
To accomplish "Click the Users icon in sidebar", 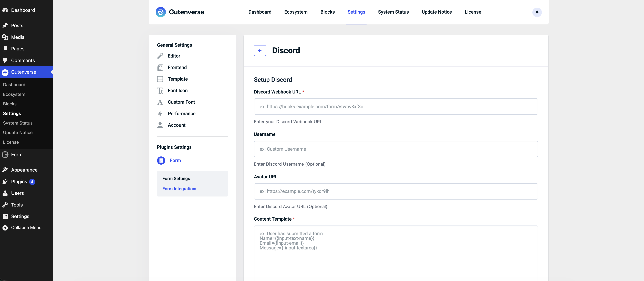I will (x=5, y=193).
